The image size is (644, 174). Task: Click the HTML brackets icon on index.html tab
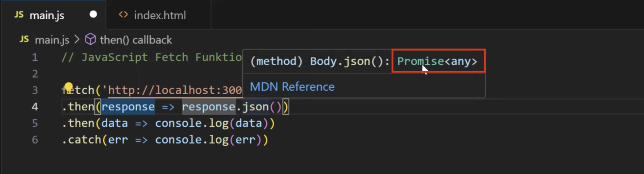tap(123, 15)
